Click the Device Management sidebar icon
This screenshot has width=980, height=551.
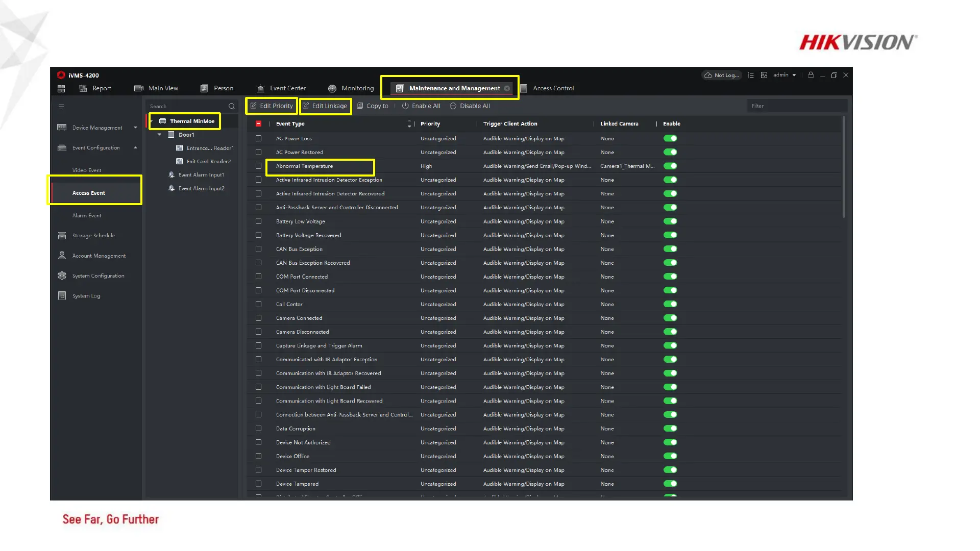point(62,128)
